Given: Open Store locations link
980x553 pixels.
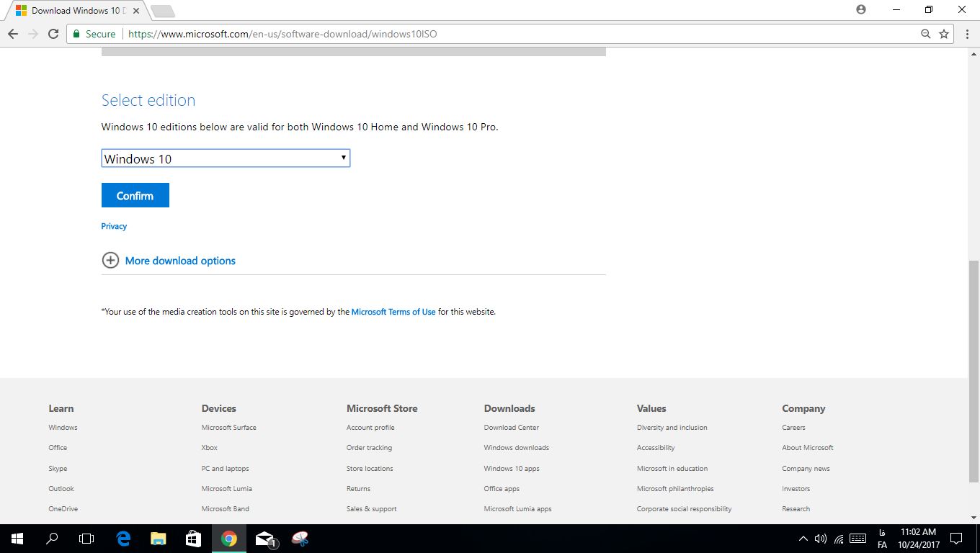Looking at the screenshot, I should 370,469.
